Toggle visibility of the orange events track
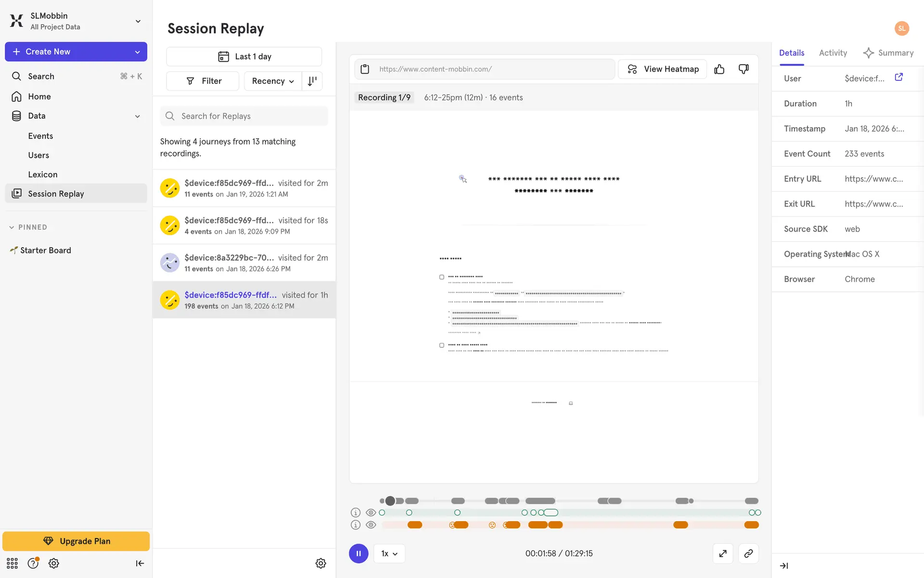The height and width of the screenshot is (578, 924). pyautogui.click(x=371, y=525)
